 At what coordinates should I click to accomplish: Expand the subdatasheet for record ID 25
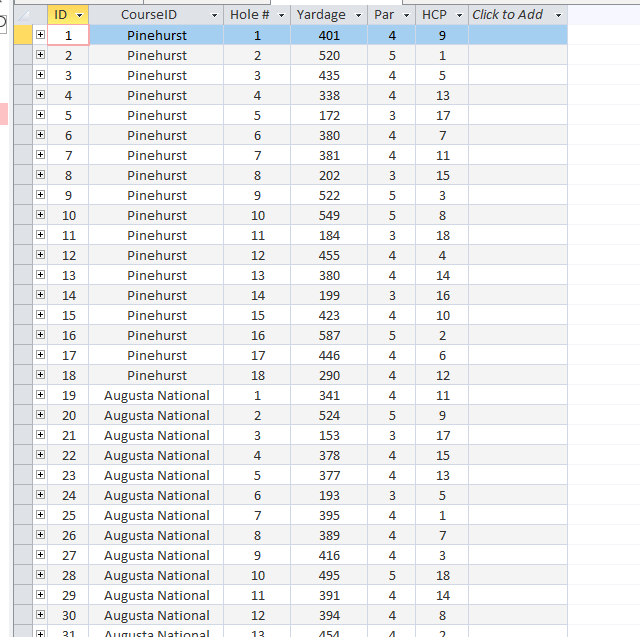(40, 515)
